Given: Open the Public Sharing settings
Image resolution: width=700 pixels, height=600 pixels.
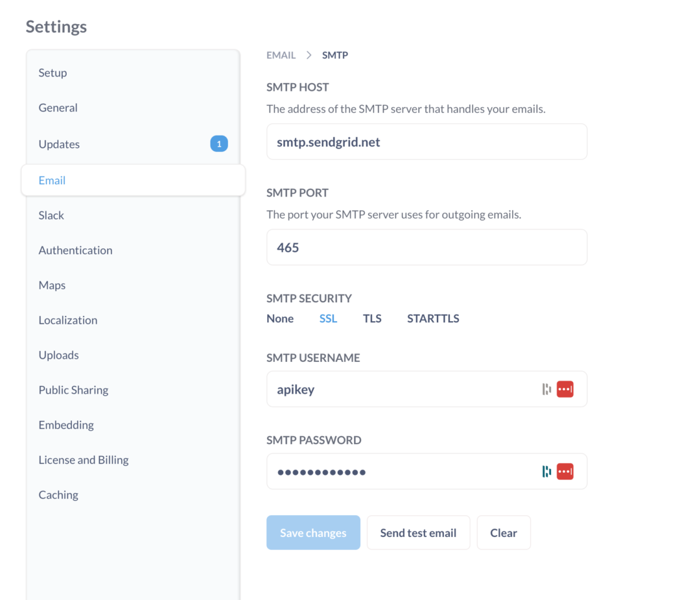Looking at the screenshot, I should click(73, 390).
